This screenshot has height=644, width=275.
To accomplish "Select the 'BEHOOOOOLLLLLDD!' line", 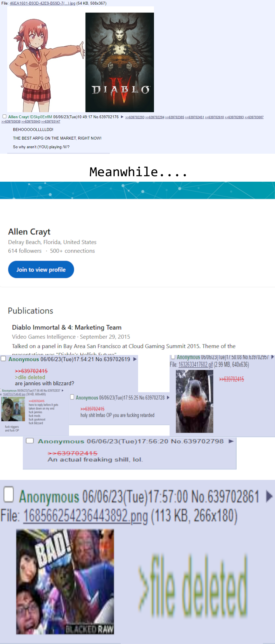I will point(33,129).
